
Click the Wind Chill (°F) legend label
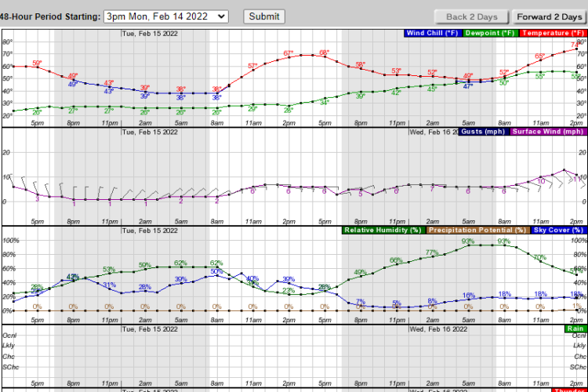tap(433, 34)
